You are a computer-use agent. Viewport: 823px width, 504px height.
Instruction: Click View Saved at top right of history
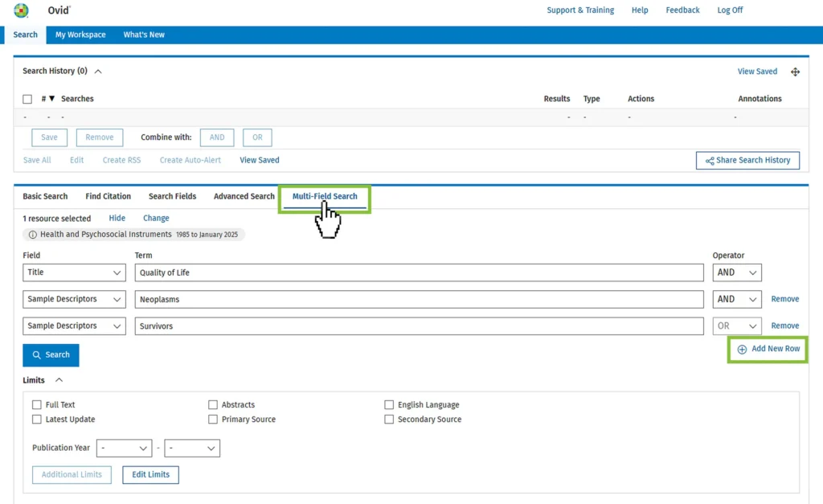pos(757,72)
